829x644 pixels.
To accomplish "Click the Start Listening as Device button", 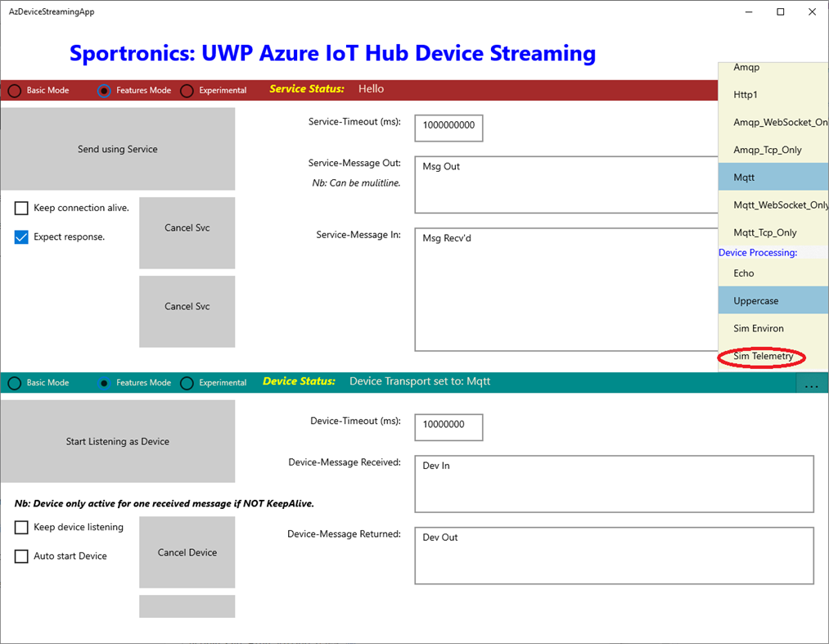I will pyautogui.click(x=117, y=440).
